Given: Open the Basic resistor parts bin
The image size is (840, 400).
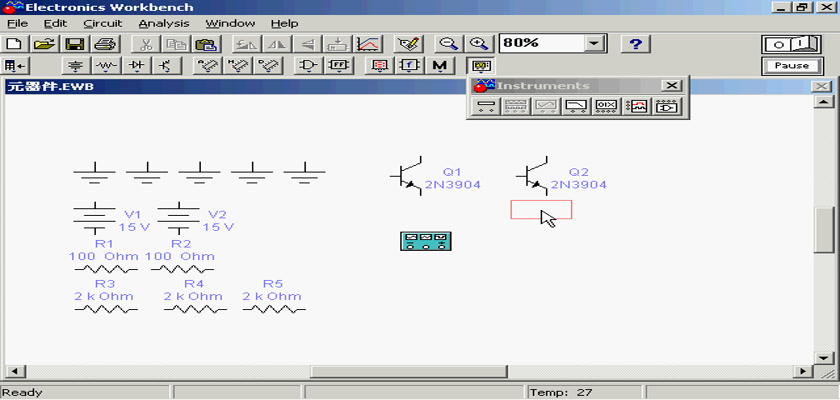Looking at the screenshot, I should click(x=107, y=66).
